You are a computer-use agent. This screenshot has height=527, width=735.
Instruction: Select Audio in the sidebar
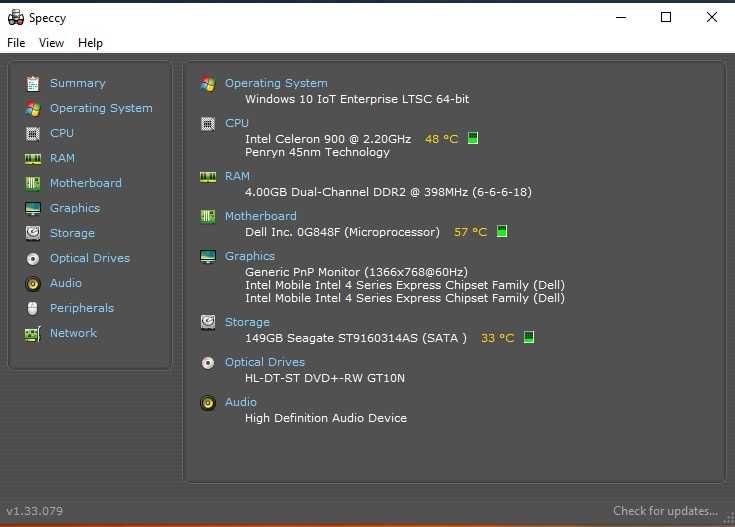[66, 283]
